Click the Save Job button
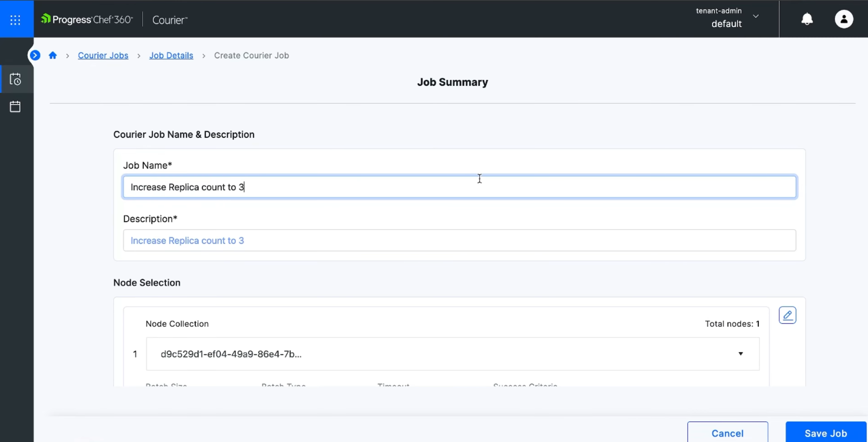Image resolution: width=868 pixels, height=442 pixels. 826,433
